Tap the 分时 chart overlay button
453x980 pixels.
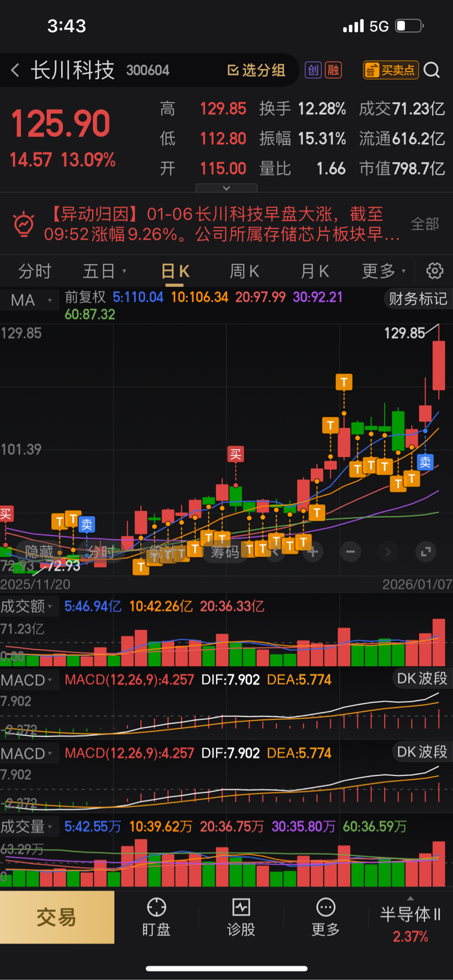tap(100, 552)
